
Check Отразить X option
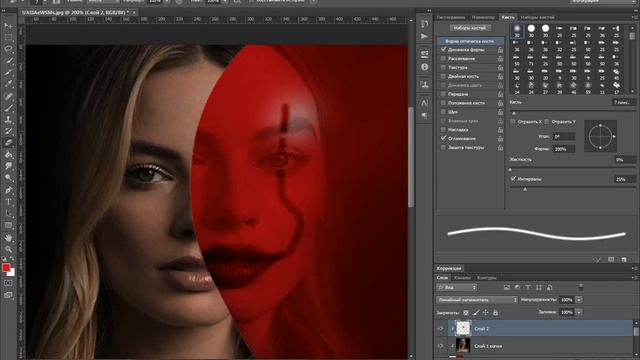coord(513,122)
